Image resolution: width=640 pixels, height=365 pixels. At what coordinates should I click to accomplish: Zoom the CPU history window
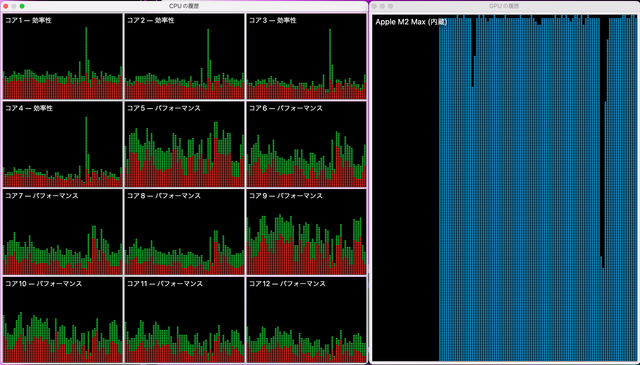22,6
